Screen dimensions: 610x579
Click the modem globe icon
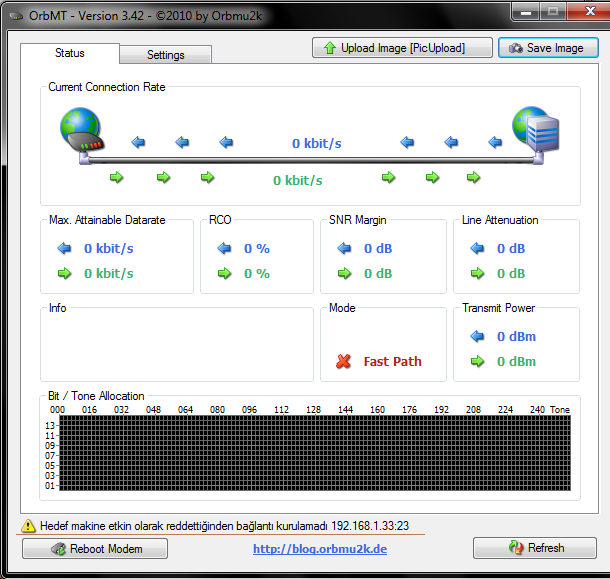point(82,131)
